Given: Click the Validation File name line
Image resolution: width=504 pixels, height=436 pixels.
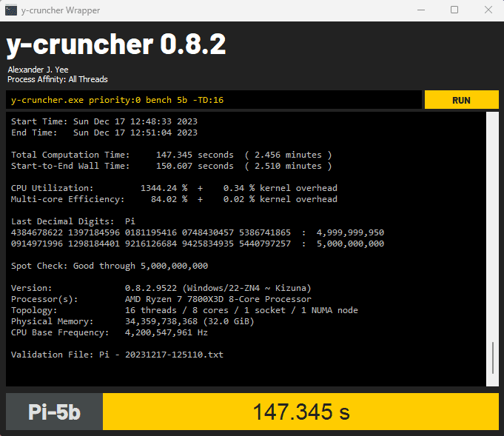Looking at the screenshot, I should [117, 355].
